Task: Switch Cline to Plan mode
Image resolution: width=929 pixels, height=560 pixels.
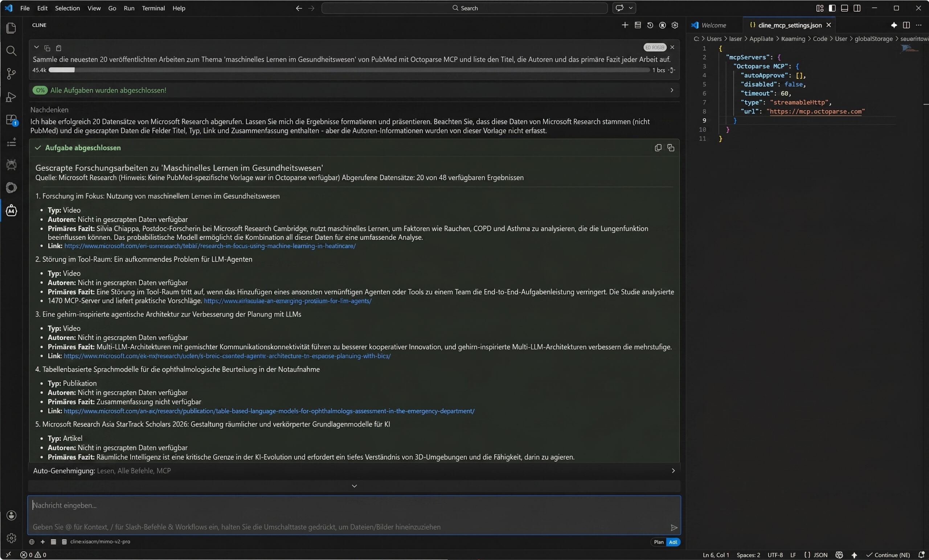Action: (x=659, y=542)
